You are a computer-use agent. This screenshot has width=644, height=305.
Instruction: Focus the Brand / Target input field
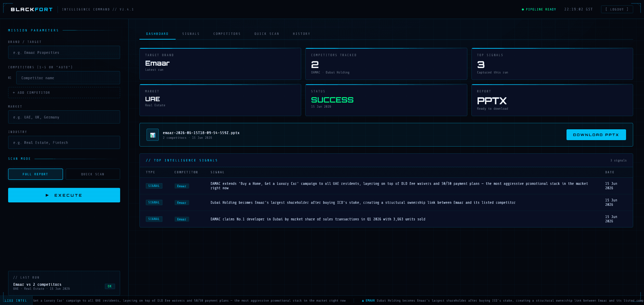(64, 52)
